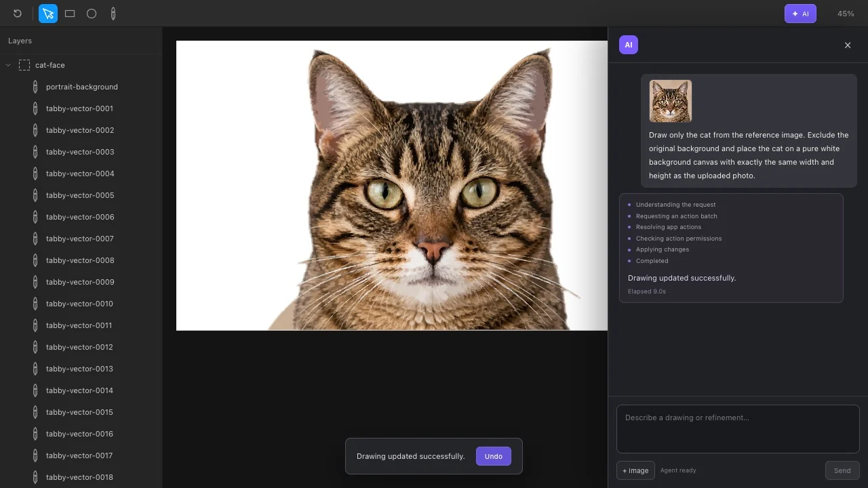Select layer tabby-vector-0016
Viewport: 868px width, 488px height.
(x=81, y=434)
